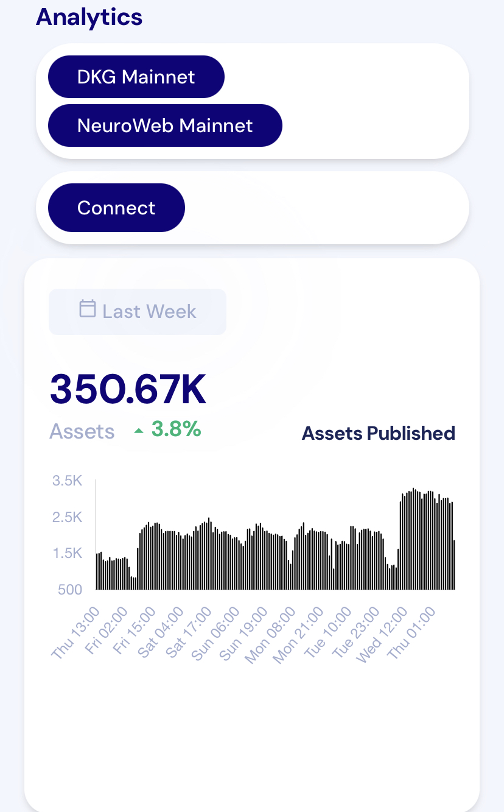Click the Sun 19:00 x-axis label

point(243,634)
